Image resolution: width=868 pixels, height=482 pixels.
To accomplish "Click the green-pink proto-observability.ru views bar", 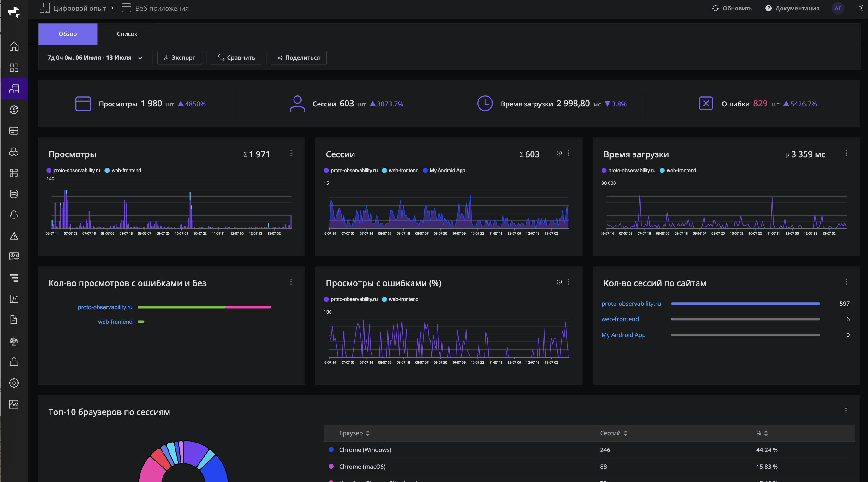I will coord(205,307).
